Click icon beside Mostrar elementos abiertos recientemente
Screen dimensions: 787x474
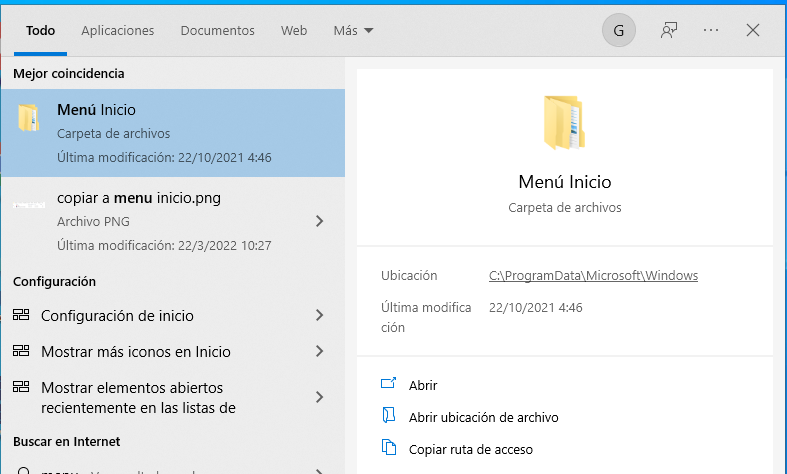tap(21, 387)
